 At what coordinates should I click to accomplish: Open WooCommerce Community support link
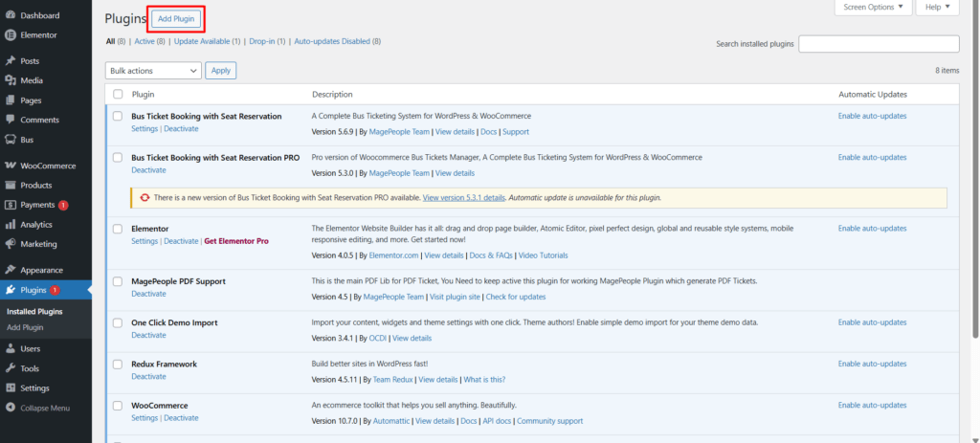[550, 421]
